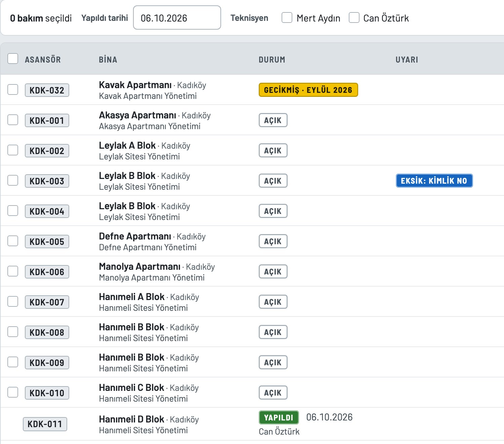The height and width of the screenshot is (444, 504).
Task: Check the Mert Aydın technician box
Action: tap(287, 17)
